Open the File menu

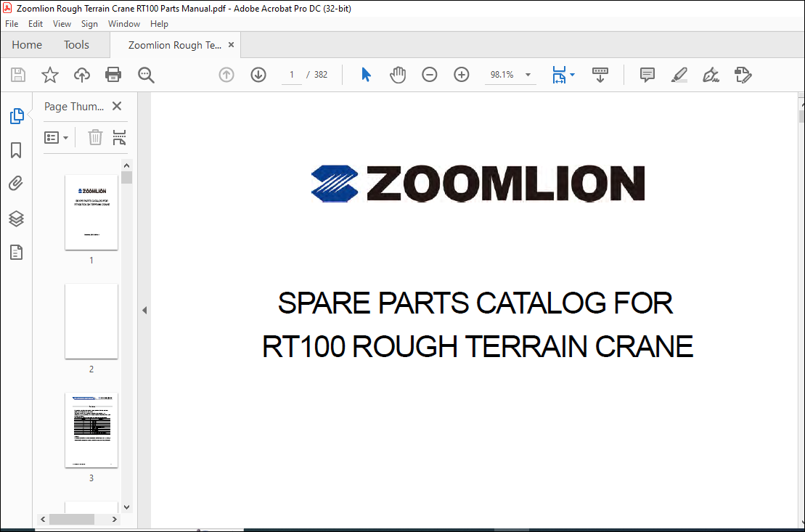pyautogui.click(x=12, y=24)
